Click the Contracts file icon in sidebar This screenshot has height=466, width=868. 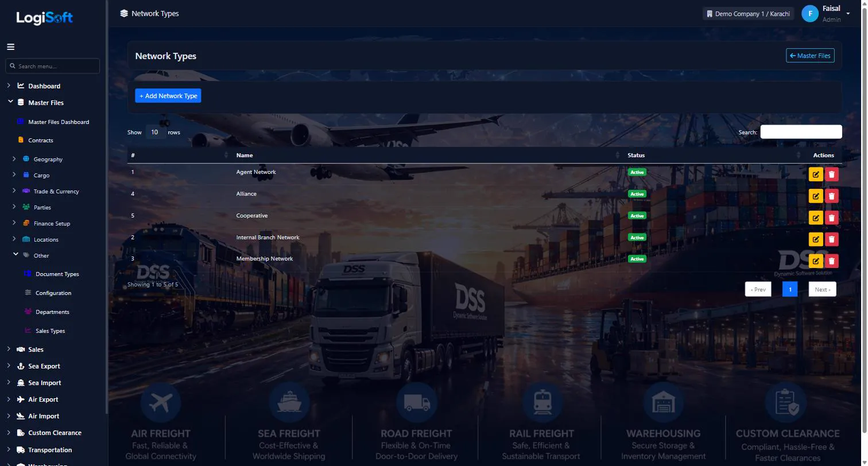(21, 140)
